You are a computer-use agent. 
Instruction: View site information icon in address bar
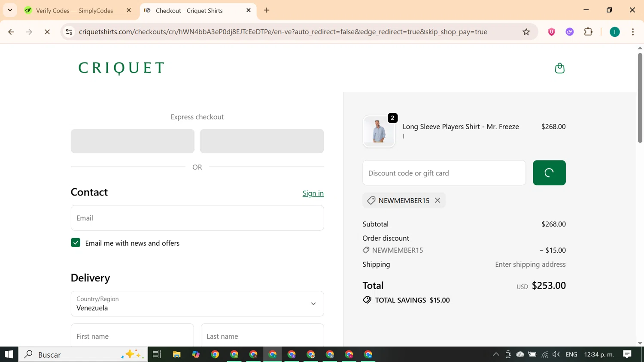point(69,32)
